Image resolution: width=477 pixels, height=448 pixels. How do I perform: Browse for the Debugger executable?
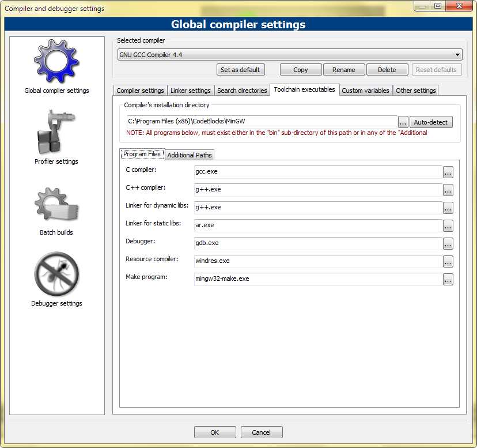point(448,243)
